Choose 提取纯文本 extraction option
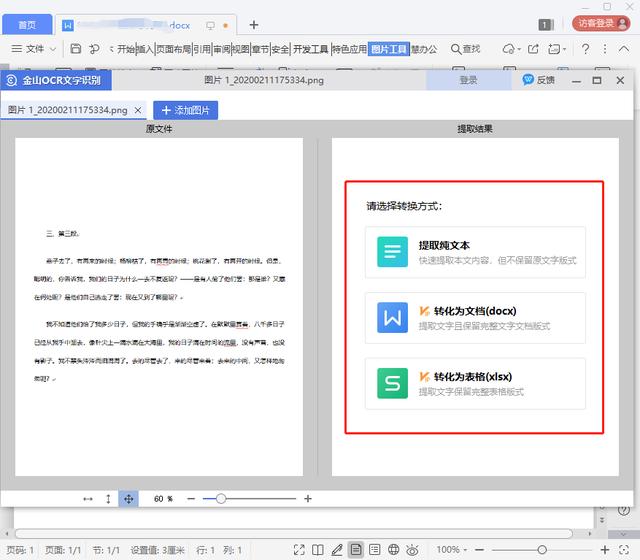 click(475, 252)
